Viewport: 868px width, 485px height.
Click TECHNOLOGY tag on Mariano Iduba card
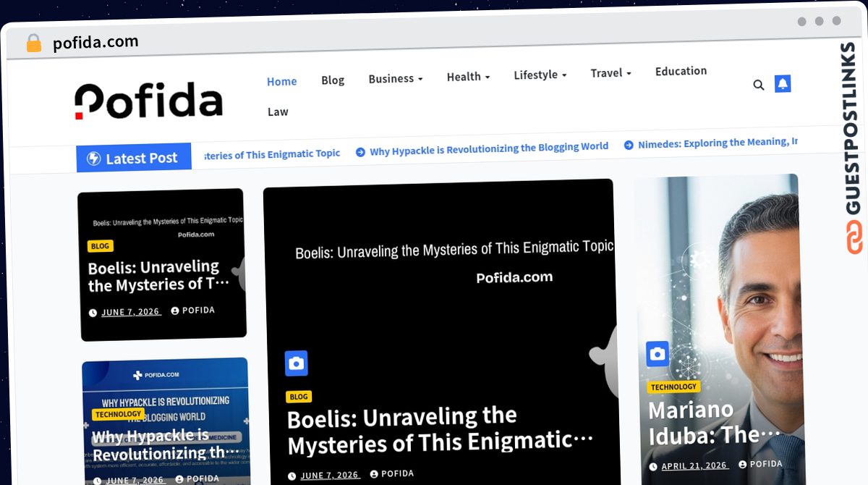click(x=673, y=387)
